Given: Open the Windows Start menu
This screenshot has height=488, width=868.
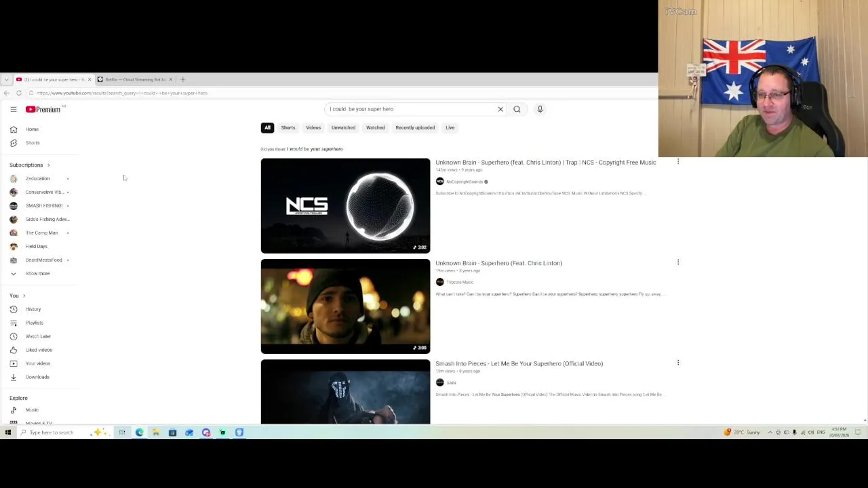Looking at the screenshot, I should click(x=8, y=432).
